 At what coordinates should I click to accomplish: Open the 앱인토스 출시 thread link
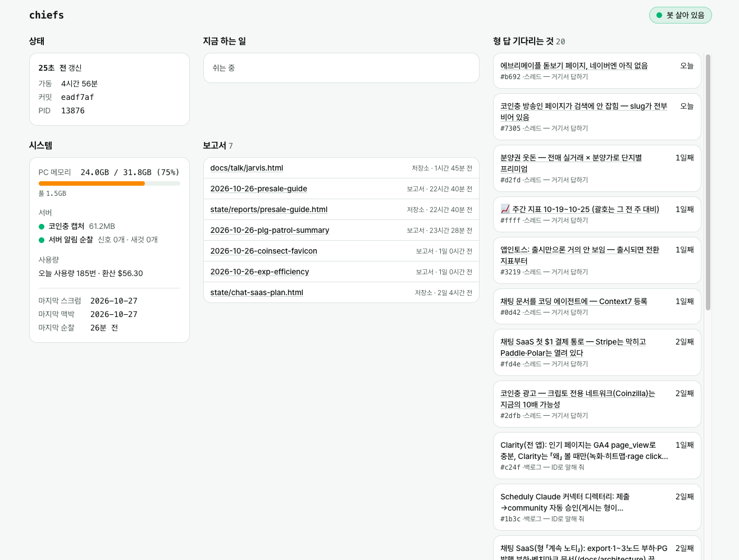tap(580, 255)
